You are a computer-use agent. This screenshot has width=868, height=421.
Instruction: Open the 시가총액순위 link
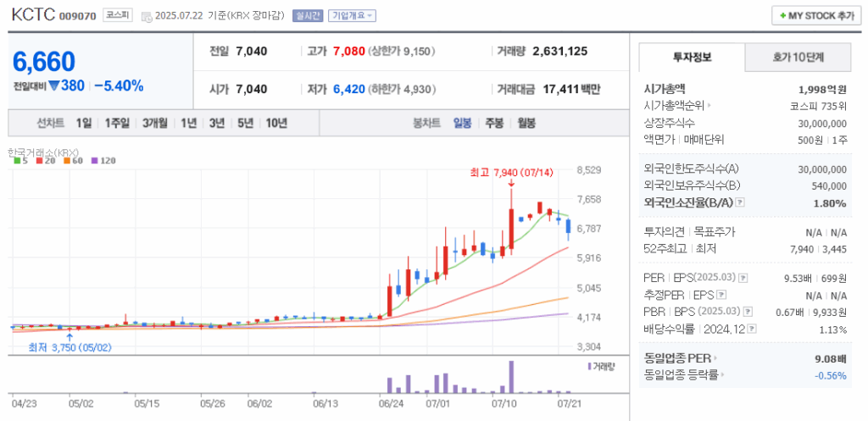pyautogui.click(x=677, y=105)
